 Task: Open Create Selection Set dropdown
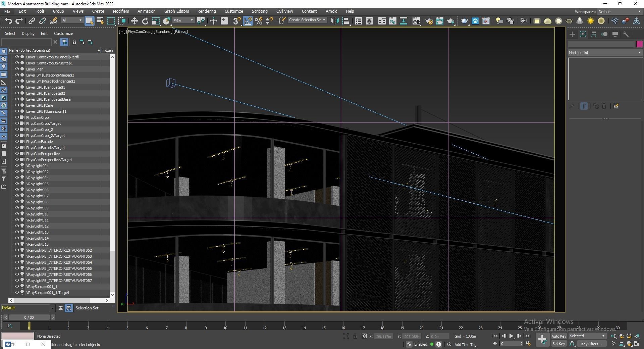tap(307, 20)
